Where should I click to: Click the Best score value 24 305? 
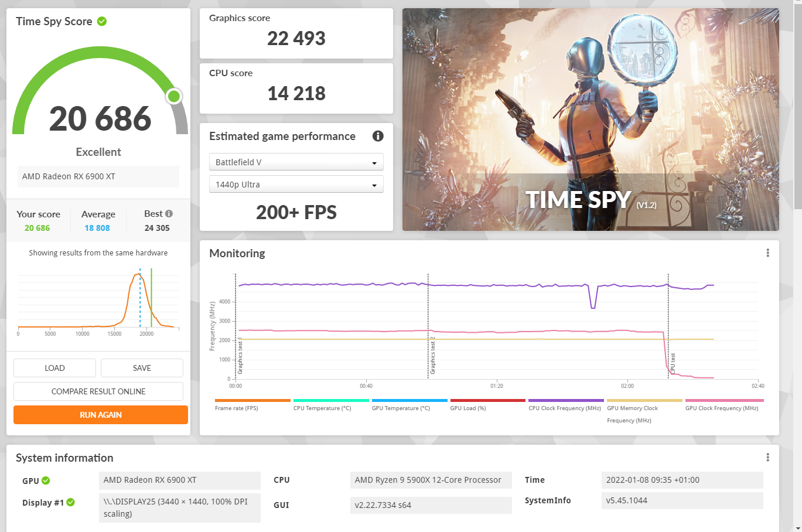click(157, 228)
